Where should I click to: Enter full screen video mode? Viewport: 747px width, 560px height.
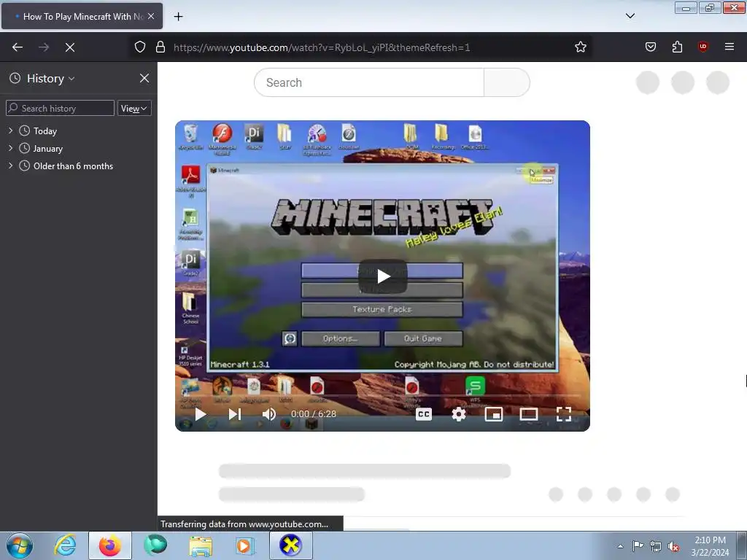click(564, 414)
